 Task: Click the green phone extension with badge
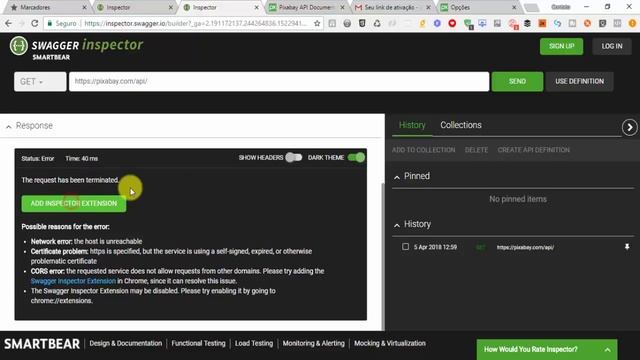point(468,24)
